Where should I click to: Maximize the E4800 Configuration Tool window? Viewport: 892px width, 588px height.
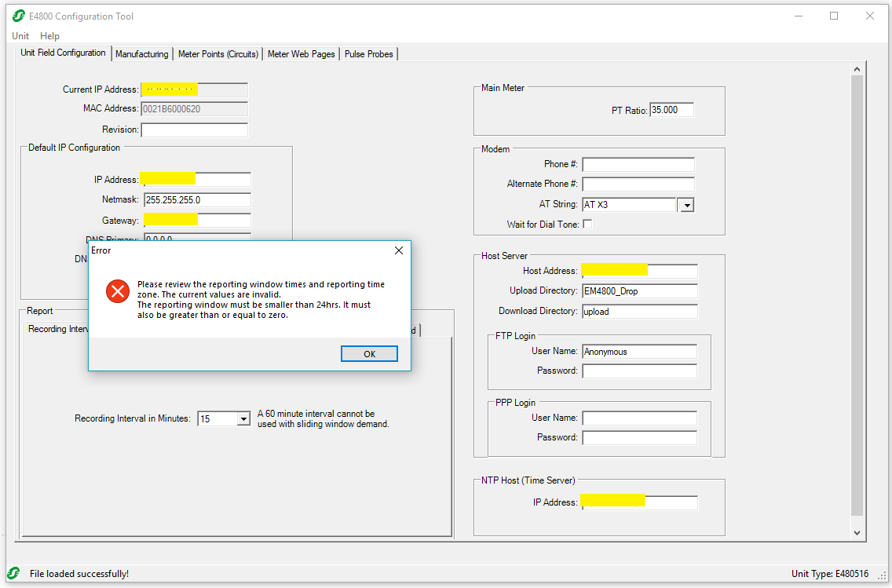[x=834, y=16]
